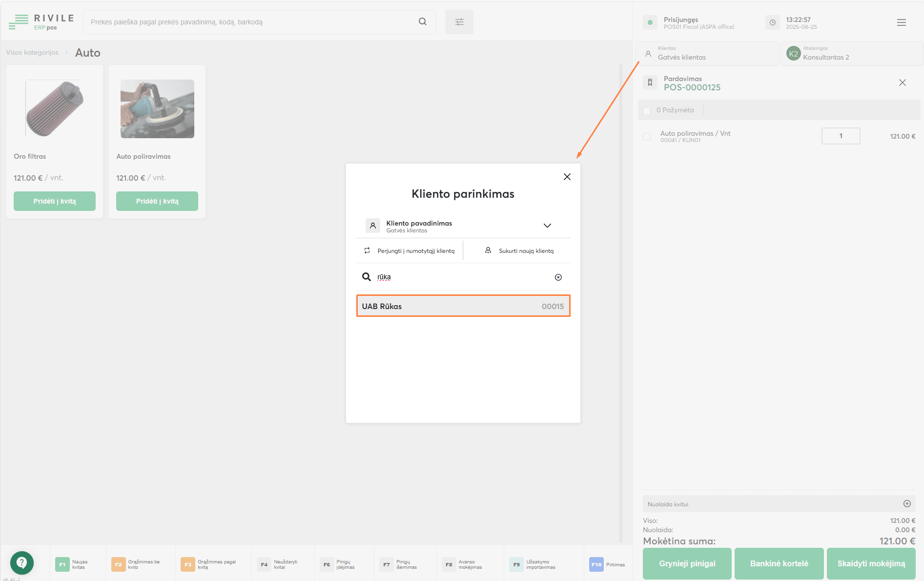This screenshot has height=581, width=924.
Task: Click Sukurti naują klientą button
Action: tap(519, 251)
